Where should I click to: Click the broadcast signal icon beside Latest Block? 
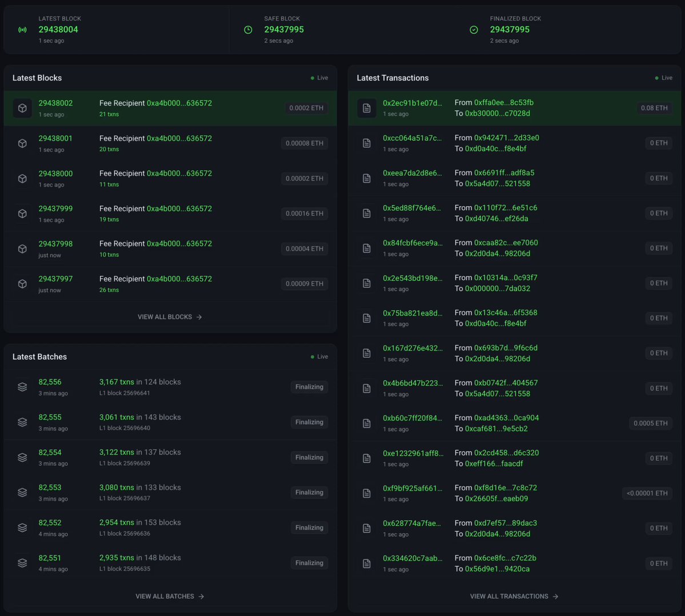click(22, 30)
